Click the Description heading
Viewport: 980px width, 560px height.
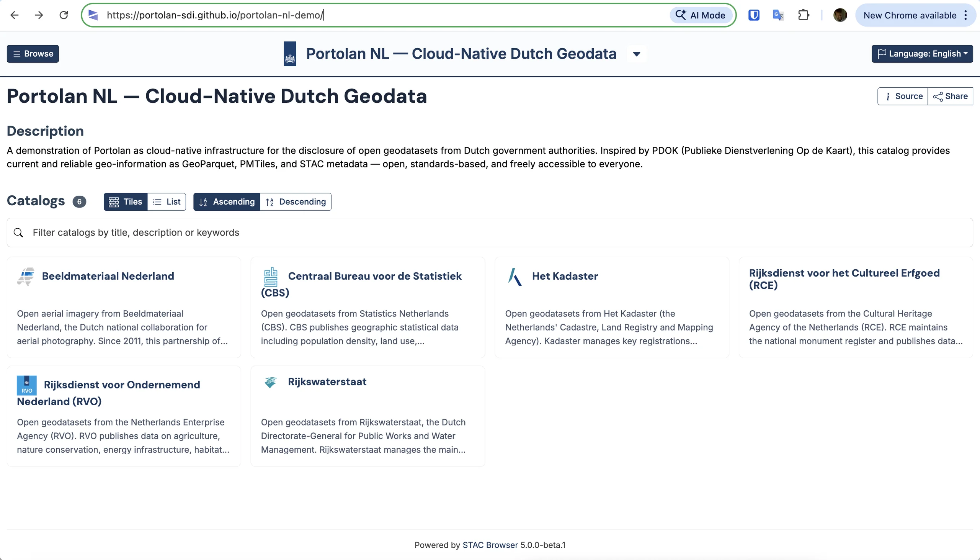[45, 131]
